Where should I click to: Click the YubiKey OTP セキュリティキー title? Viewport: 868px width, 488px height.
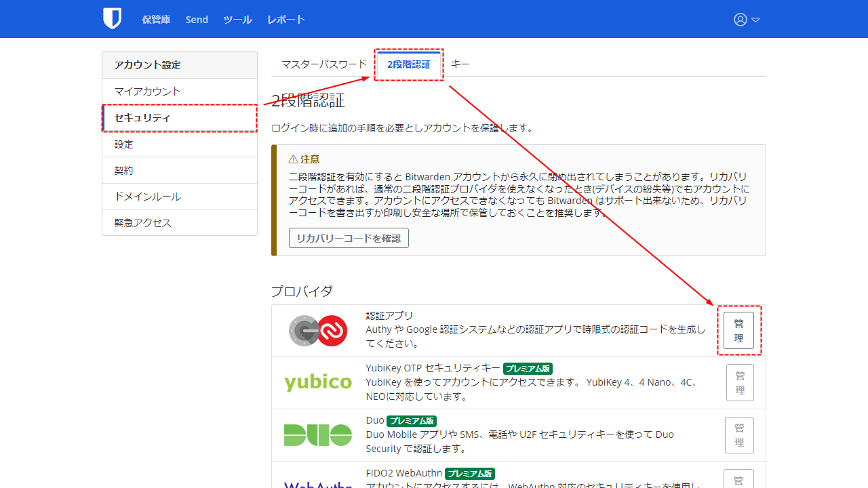[433, 368]
